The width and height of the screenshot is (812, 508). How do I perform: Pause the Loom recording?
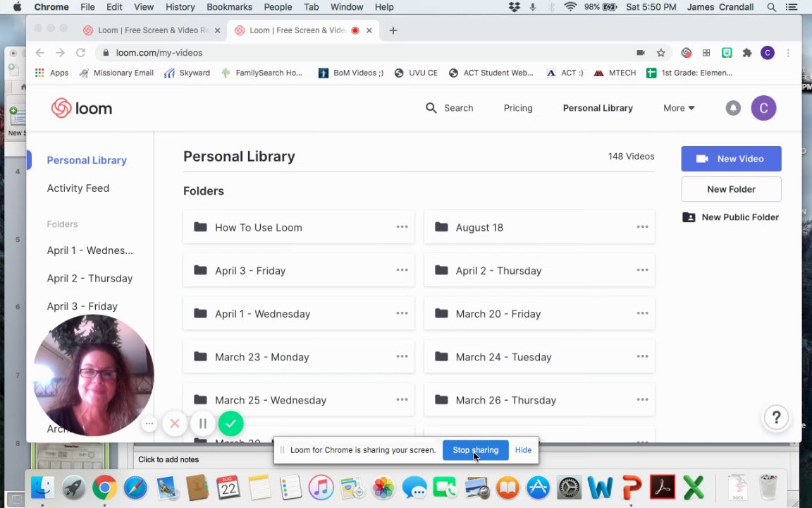tap(203, 423)
